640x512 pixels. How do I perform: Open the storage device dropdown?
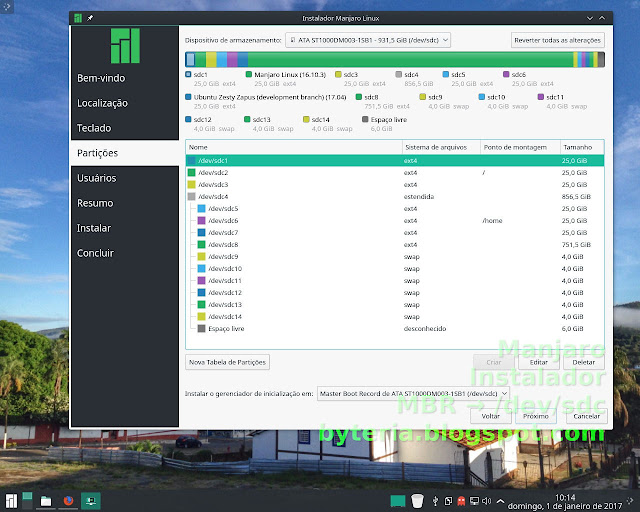(368, 40)
